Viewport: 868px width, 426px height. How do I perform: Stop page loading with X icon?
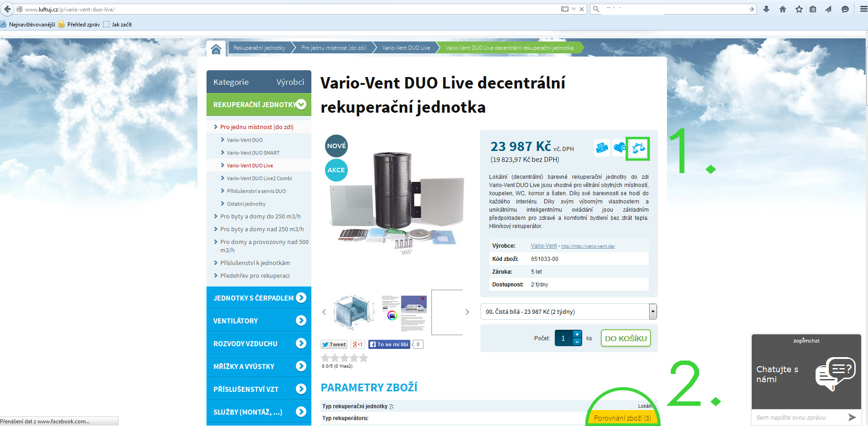point(582,9)
